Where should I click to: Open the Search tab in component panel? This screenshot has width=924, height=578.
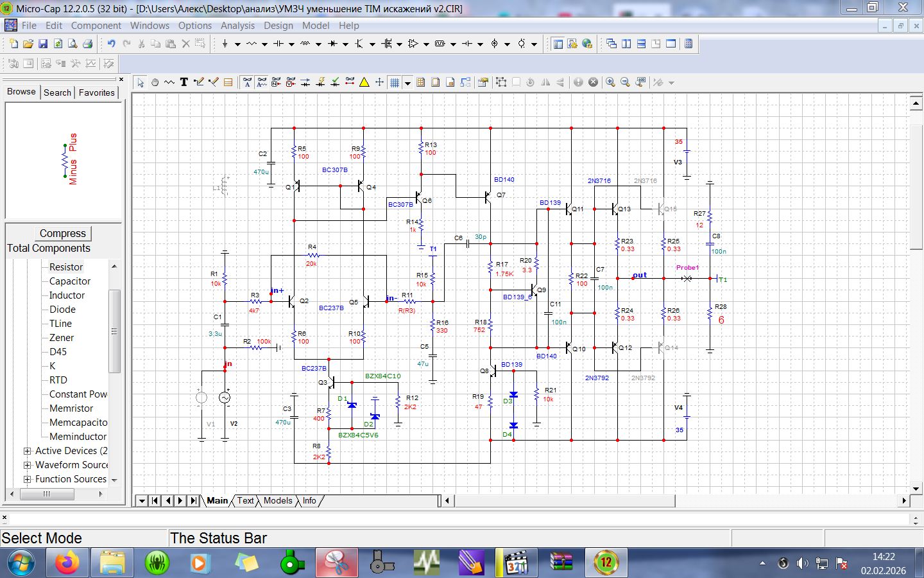[x=57, y=92]
